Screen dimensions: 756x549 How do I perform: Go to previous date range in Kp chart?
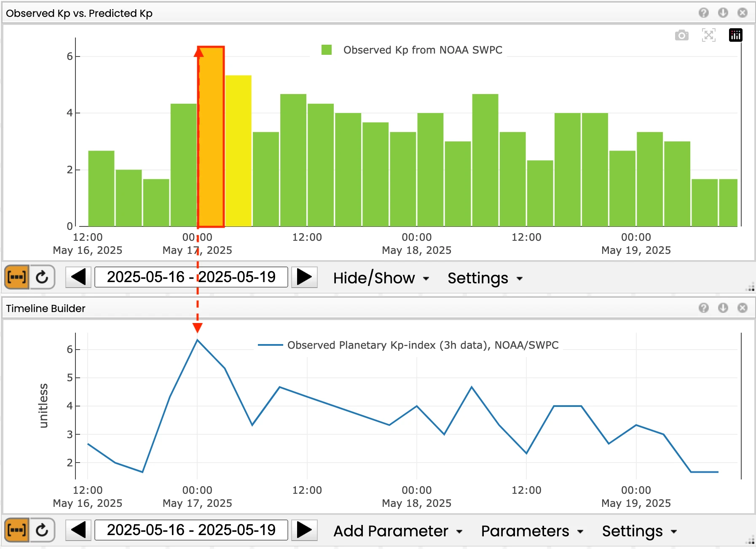[x=78, y=277]
